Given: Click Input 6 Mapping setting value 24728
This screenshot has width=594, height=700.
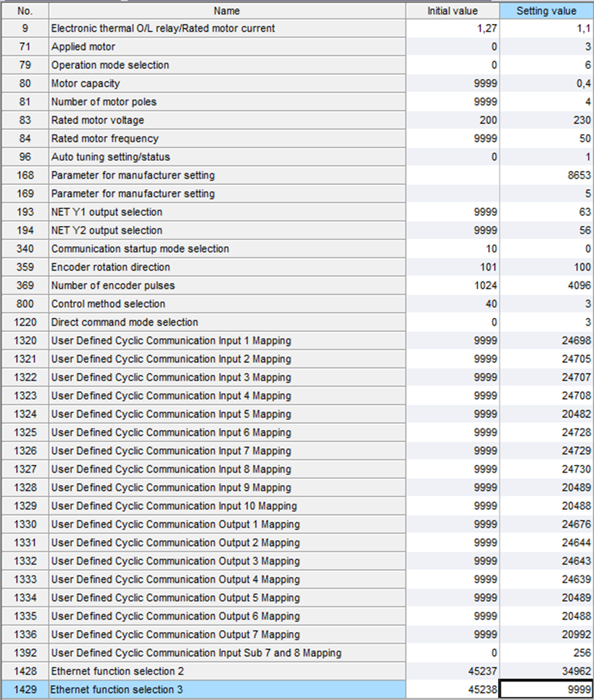Looking at the screenshot, I should coord(546,432).
